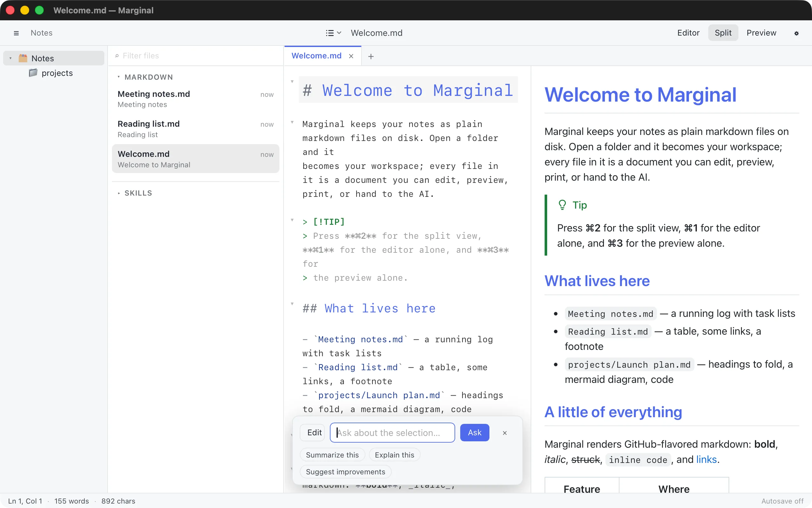
Task: Click the Ln 1, Col 1 status entry
Action: click(25, 501)
